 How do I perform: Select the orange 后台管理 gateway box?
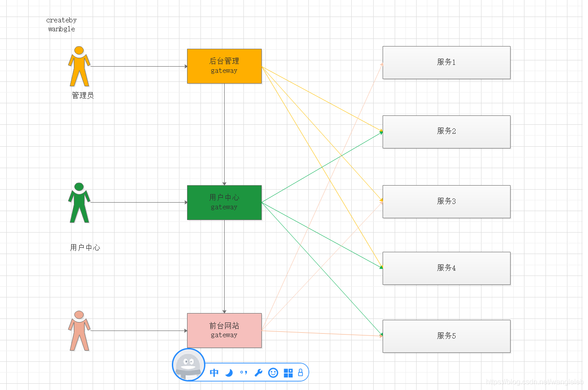[x=224, y=66]
